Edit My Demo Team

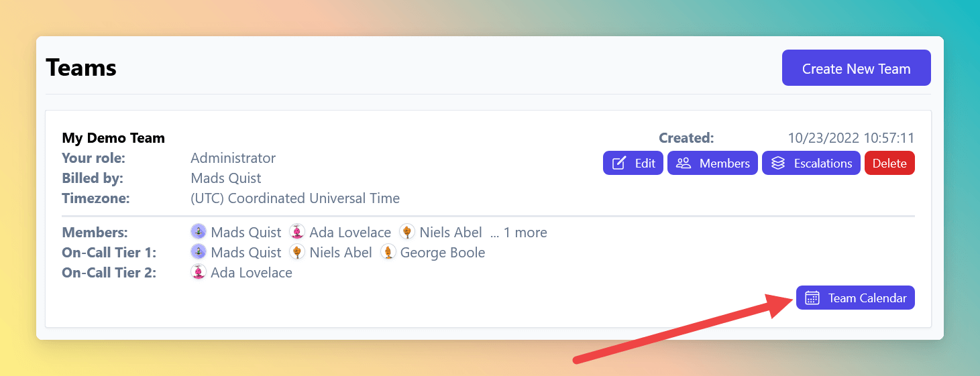[633, 163]
